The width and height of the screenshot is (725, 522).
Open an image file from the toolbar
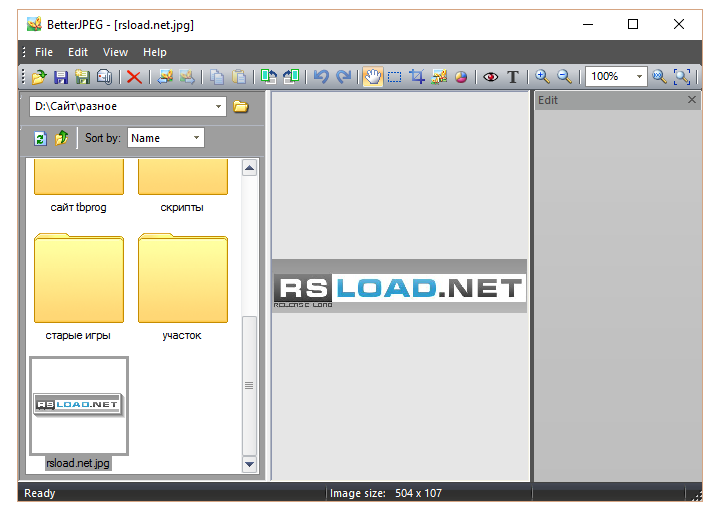pos(39,76)
